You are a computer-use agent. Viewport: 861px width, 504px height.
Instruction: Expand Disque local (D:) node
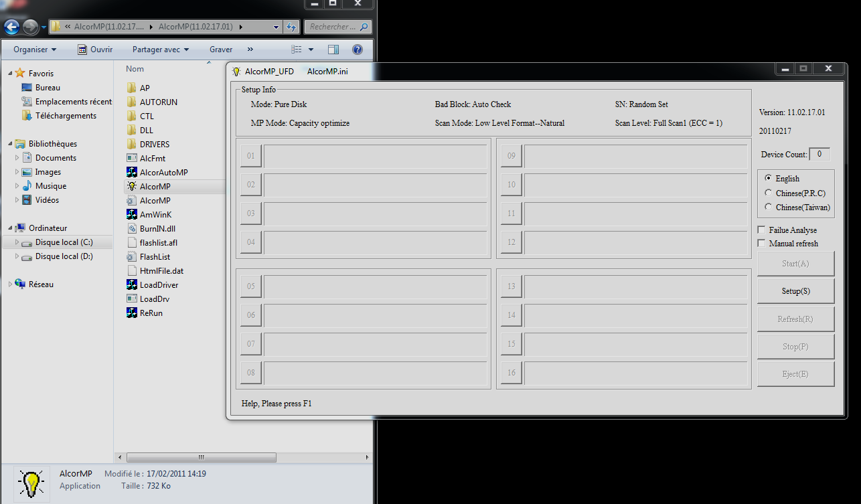(x=17, y=256)
